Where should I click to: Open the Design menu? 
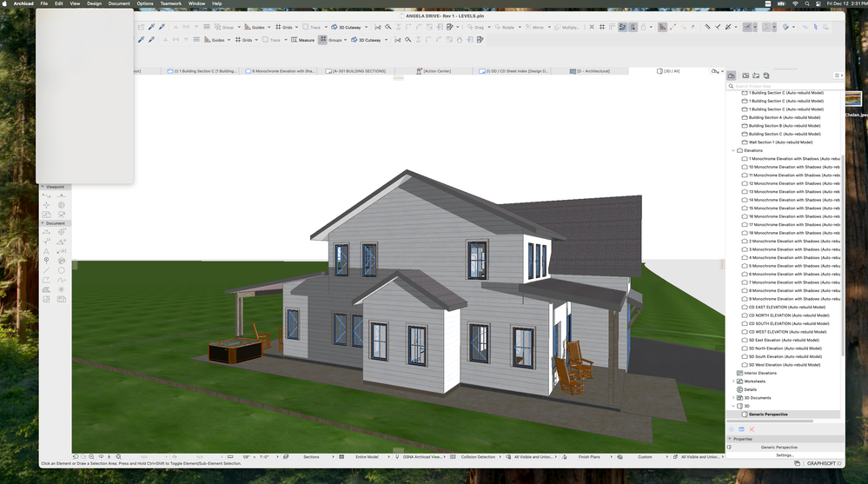click(94, 3)
